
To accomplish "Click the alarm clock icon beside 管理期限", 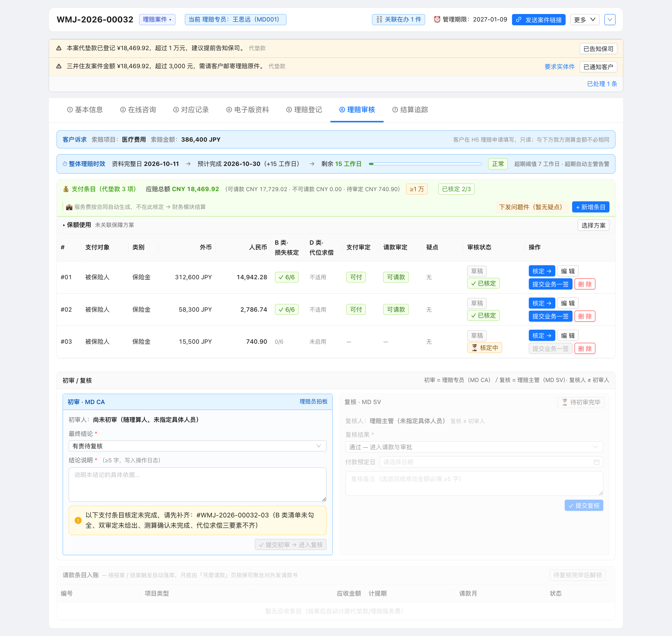I will tap(437, 19).
